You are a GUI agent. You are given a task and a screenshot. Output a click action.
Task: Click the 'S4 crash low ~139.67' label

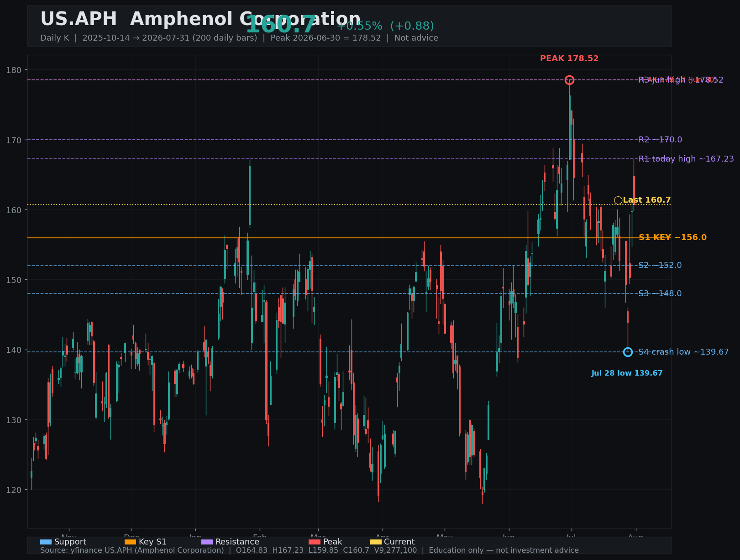click(683, 352)
